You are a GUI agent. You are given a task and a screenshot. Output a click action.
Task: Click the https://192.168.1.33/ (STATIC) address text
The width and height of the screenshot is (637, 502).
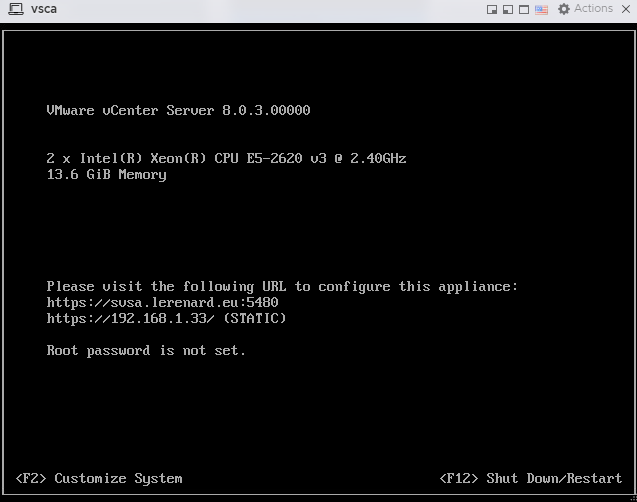[x=166, y=318]
